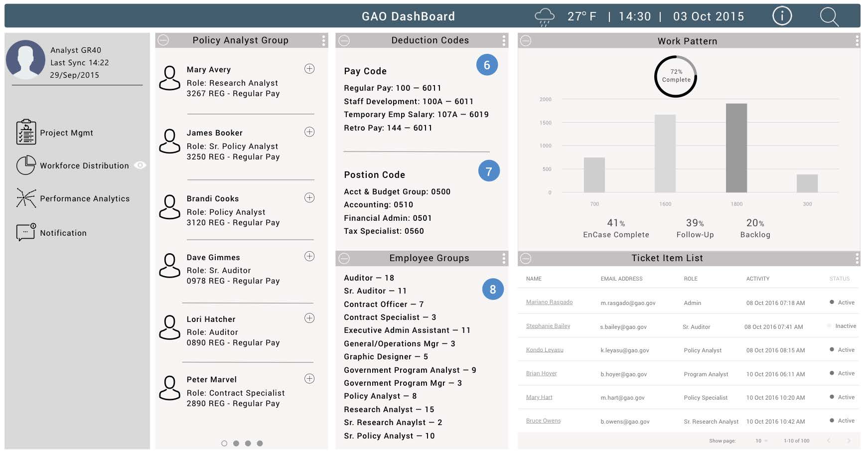The image size is (868, 456).
Task: Open the Notification chat icon
Action: pos(26,232)
